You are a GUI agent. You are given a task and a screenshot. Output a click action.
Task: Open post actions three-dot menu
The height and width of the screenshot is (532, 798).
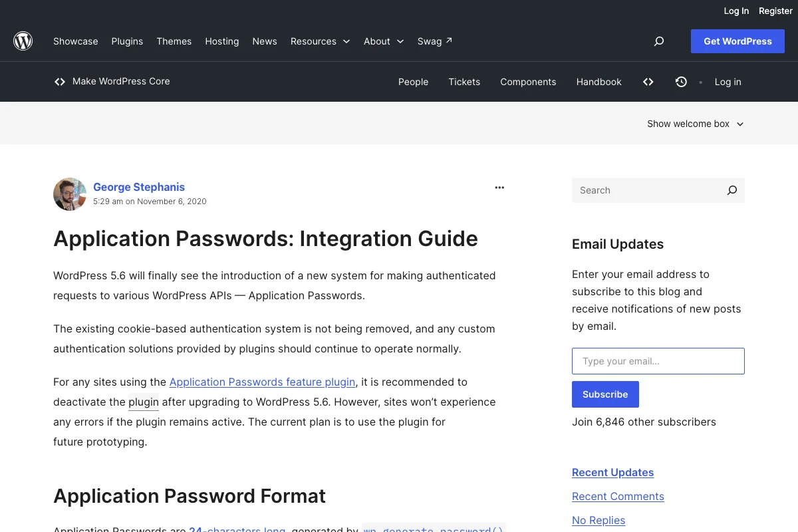tap(499, 188)
